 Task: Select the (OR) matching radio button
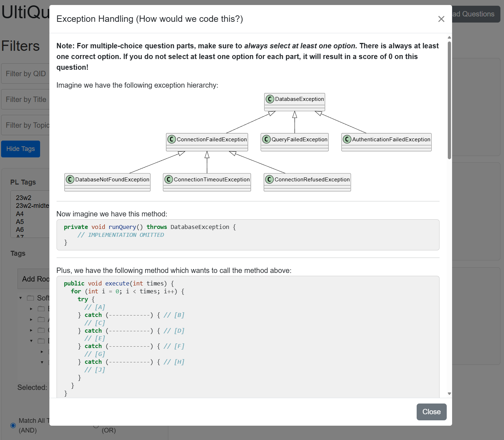[96, 426]
